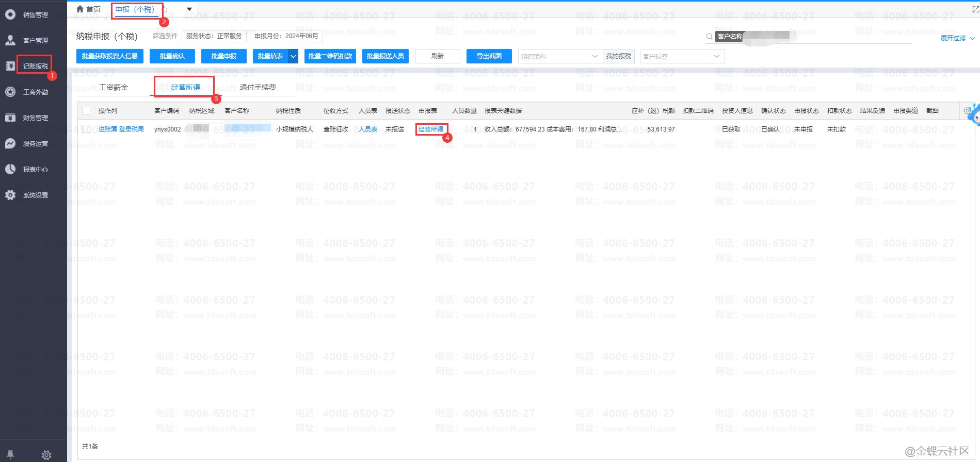This screenshot has height=462, width=980.
Task: Open the 客户标签 dropdown
Action: click(x=682, y=56)
